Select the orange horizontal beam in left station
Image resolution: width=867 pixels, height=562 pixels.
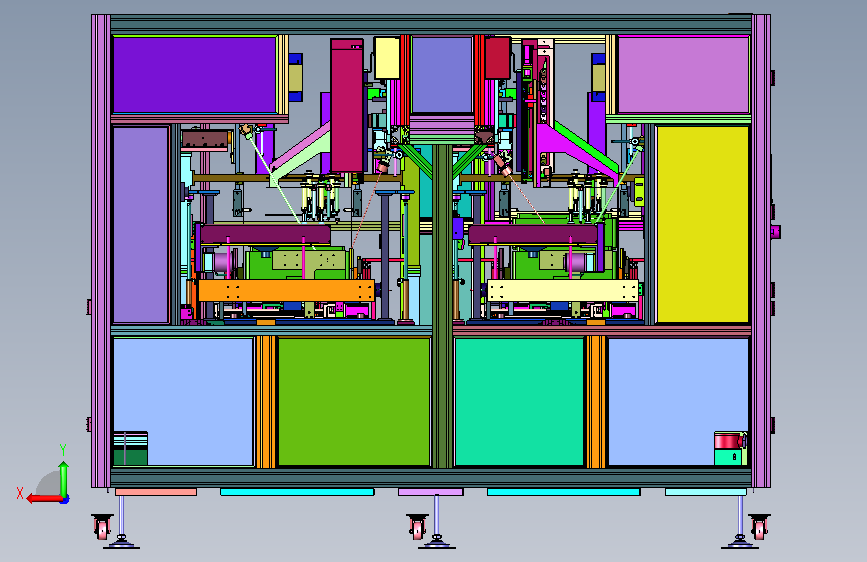pyautogui.click(x=286, y=290)
